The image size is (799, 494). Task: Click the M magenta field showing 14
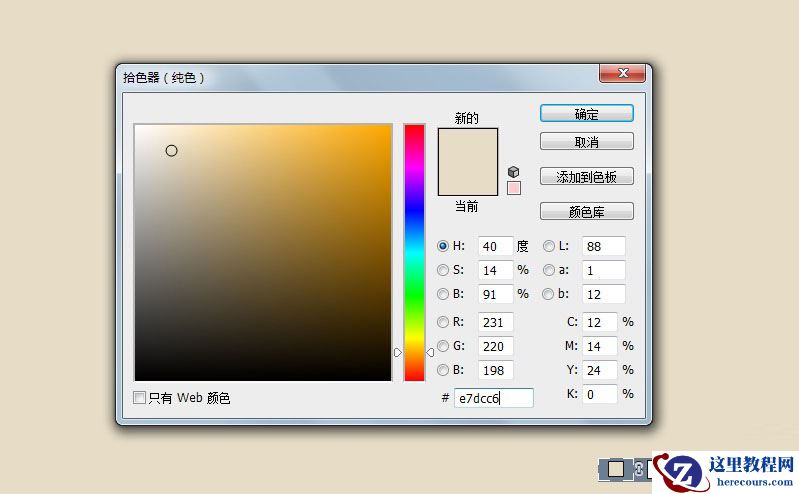point(600,346)
